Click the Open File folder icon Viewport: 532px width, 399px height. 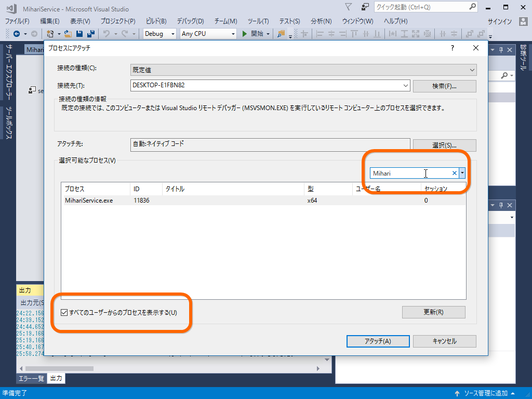(68, 34)
